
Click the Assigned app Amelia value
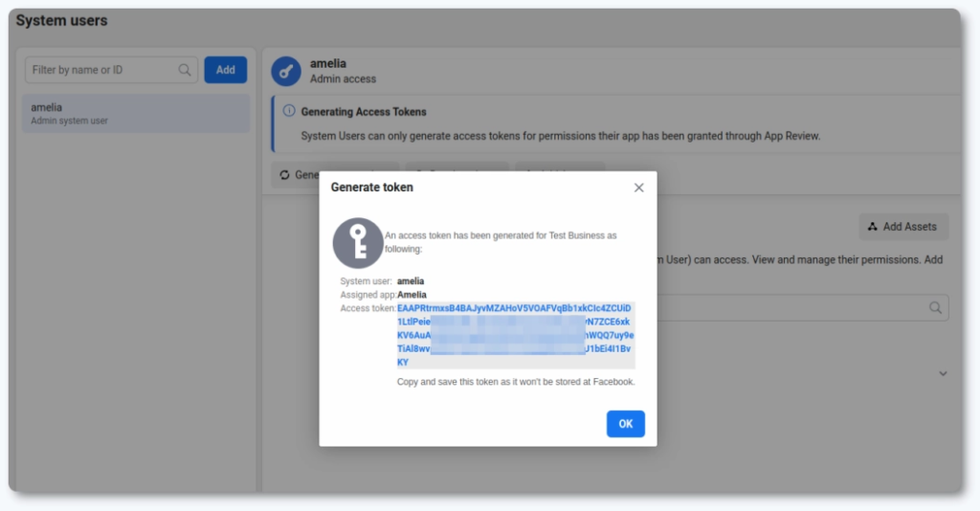(412, 295)
